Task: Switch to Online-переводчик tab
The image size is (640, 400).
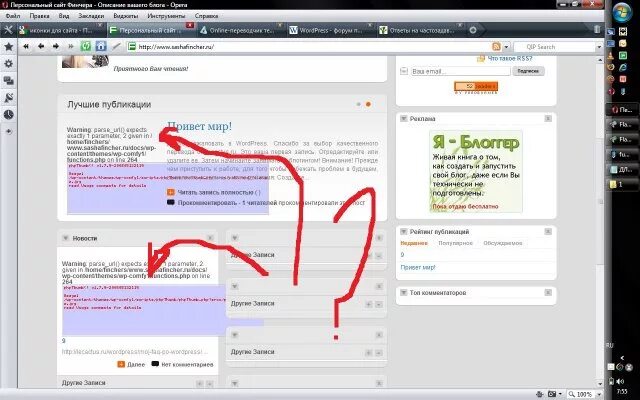Action: click(241, 30)
